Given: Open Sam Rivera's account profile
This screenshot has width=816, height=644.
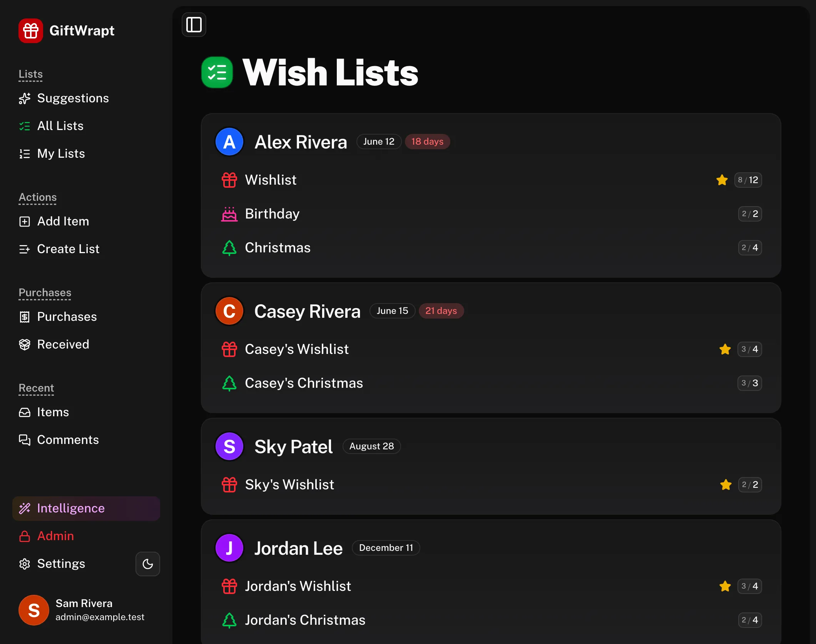Looking at the screenshot, I should (x=86, y=610).
